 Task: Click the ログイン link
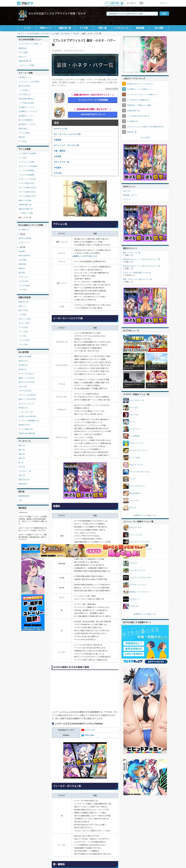[163, 3]
